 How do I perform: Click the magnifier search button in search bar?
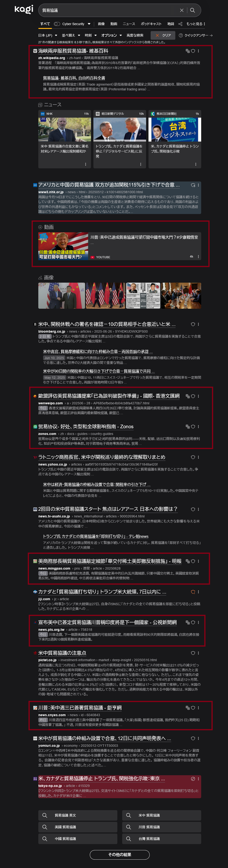[x=192, y=11]
